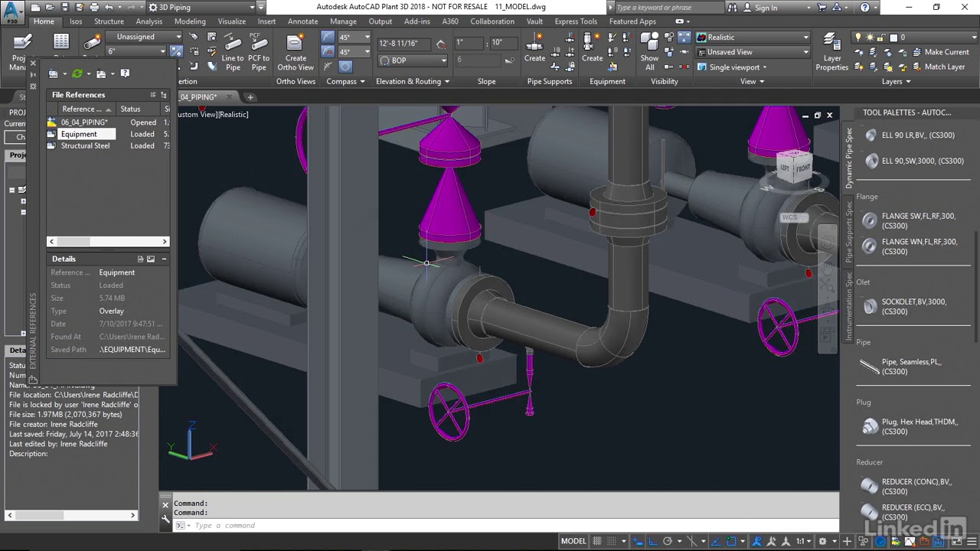The image size is (980, 551).
Task: Click the 1:1 annotation scale button
Action: coord(802,541)
